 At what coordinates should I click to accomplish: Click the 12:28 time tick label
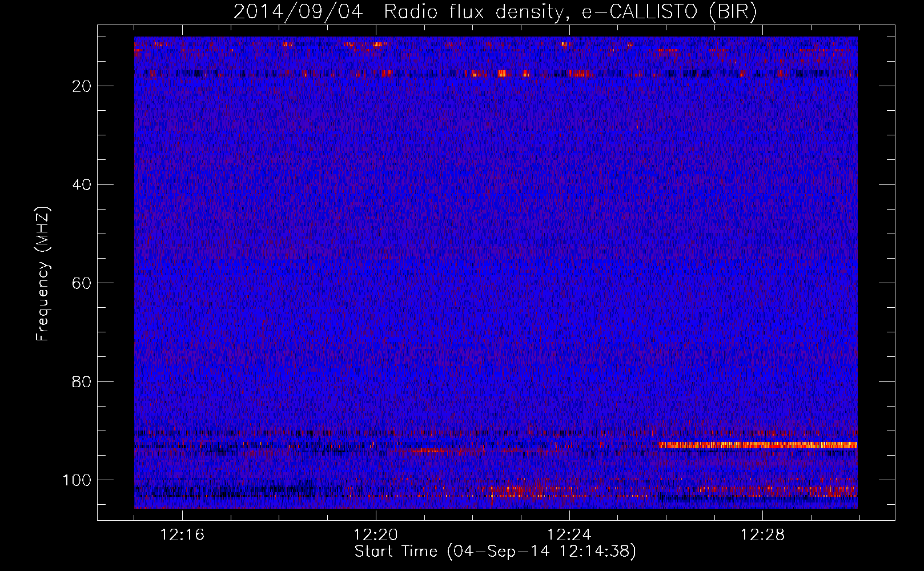762,535
